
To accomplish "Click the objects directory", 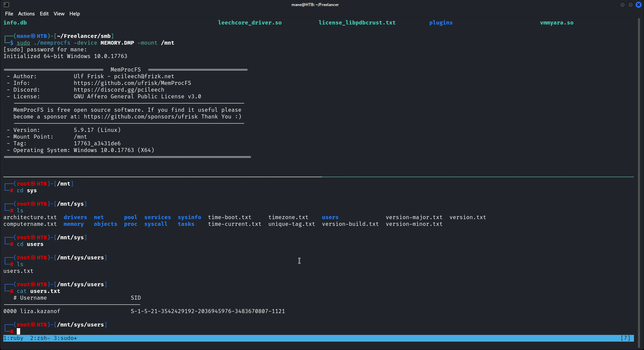I will (x=106, y=224).
